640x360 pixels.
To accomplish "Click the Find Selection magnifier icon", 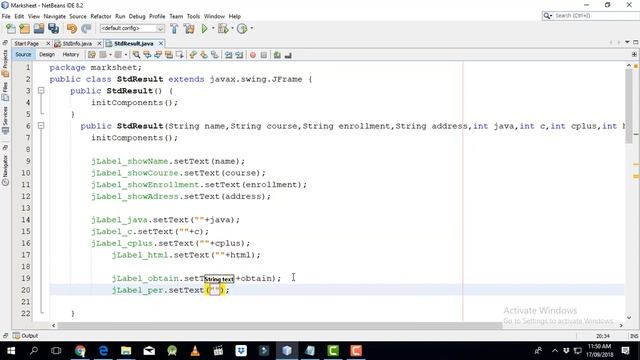I will 136,55.
